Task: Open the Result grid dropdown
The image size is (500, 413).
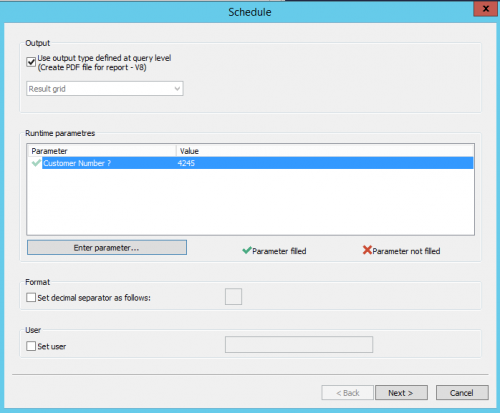Action: [105, 89]
